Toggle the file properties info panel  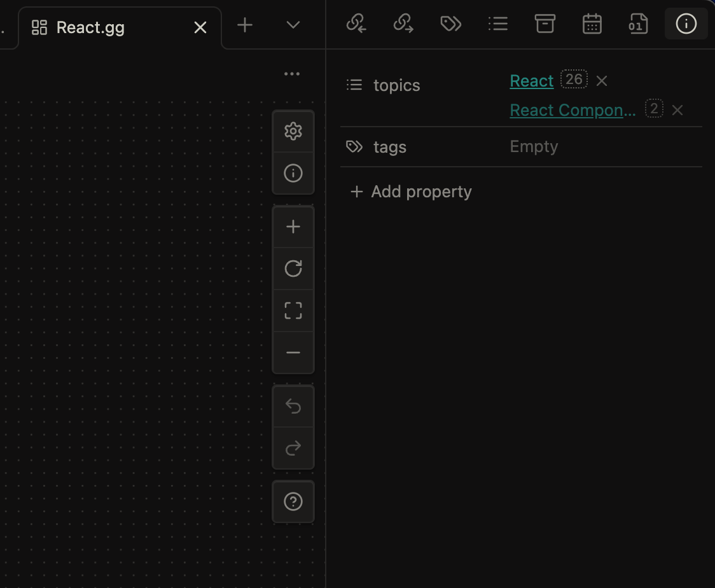pyautogui.click(x=686, y=24)
